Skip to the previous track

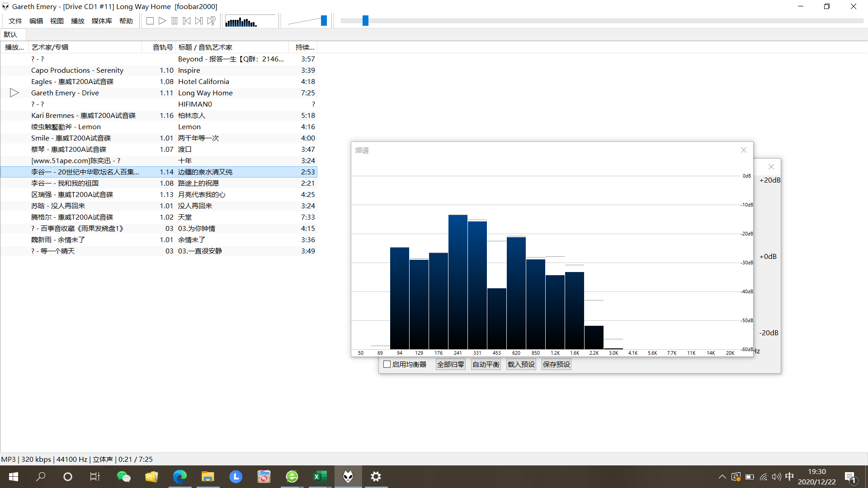coord(187,21)
